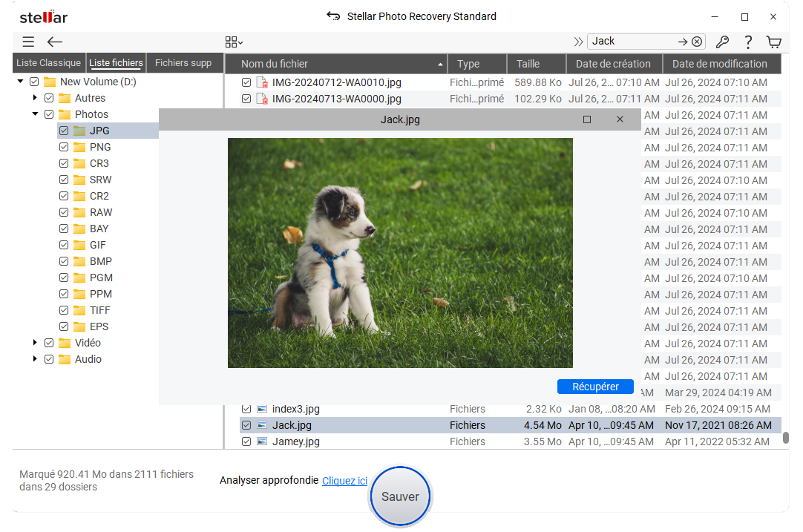The height and width of the screenshot is (532, 803).
Task: Open help question mark icon
Action: pyautogui.click(x=748, y=42)
